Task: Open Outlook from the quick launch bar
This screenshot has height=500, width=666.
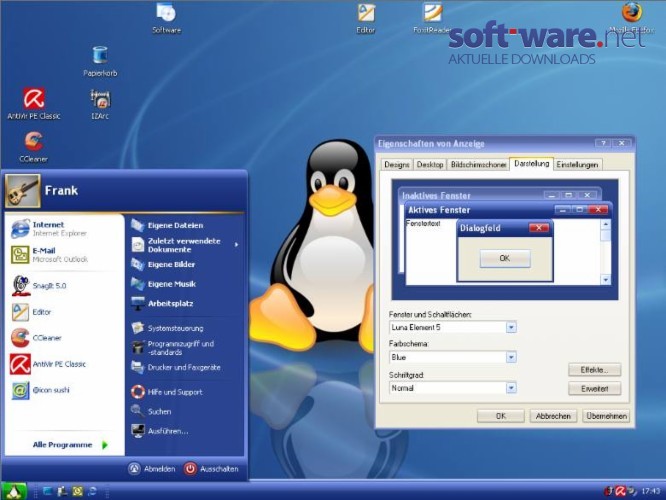Action: pyautogui.click(x=77, y=492)
